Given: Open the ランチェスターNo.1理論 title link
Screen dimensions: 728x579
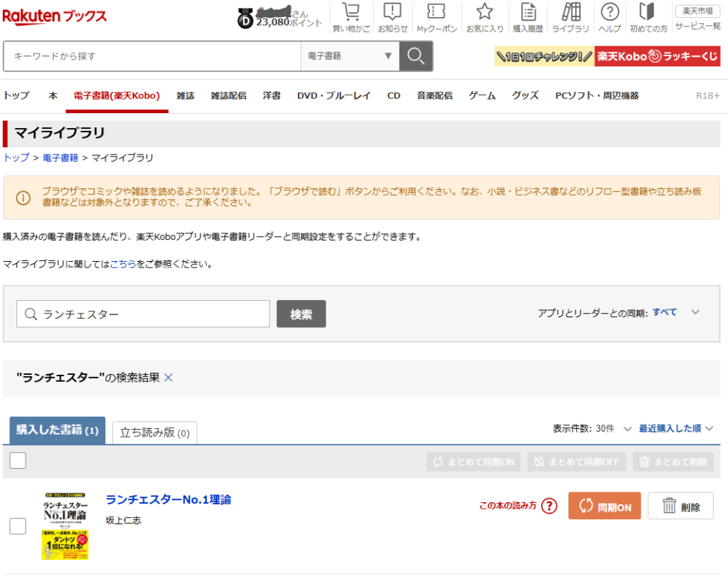Looking at the screenshot, I should pos(168,499).
